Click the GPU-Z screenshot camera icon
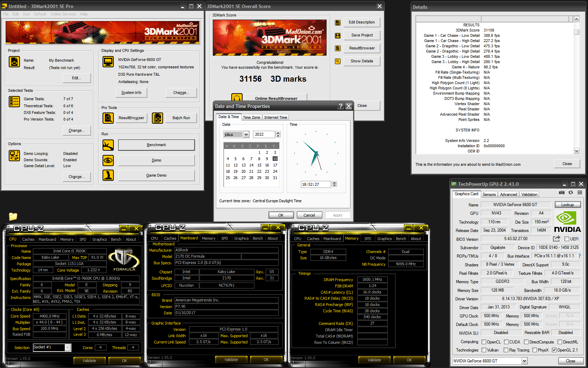Viewport: 588px width, 368px height. click(x=562, y=192)
